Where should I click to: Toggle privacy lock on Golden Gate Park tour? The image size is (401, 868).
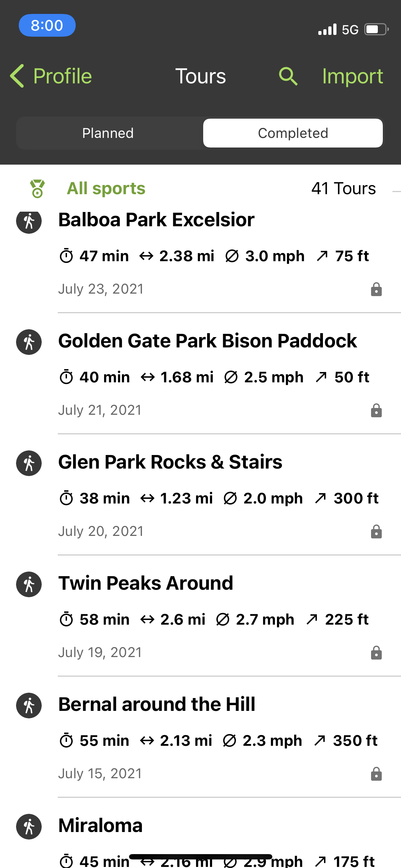click(x=376, y=410)
